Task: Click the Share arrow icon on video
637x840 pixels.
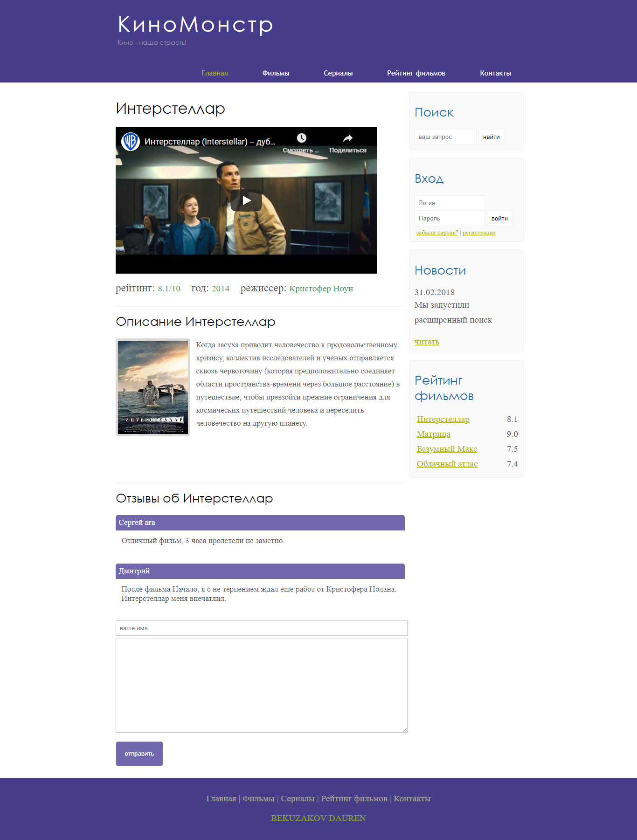Action: pyautogui.click(x=348, y=138)
